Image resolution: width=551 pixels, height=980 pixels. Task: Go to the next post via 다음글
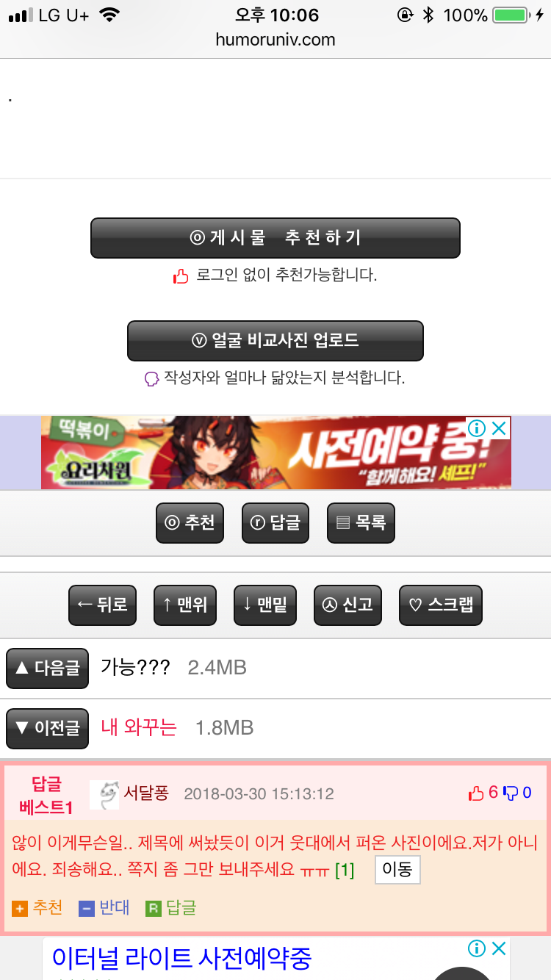(x=47, y=669)
